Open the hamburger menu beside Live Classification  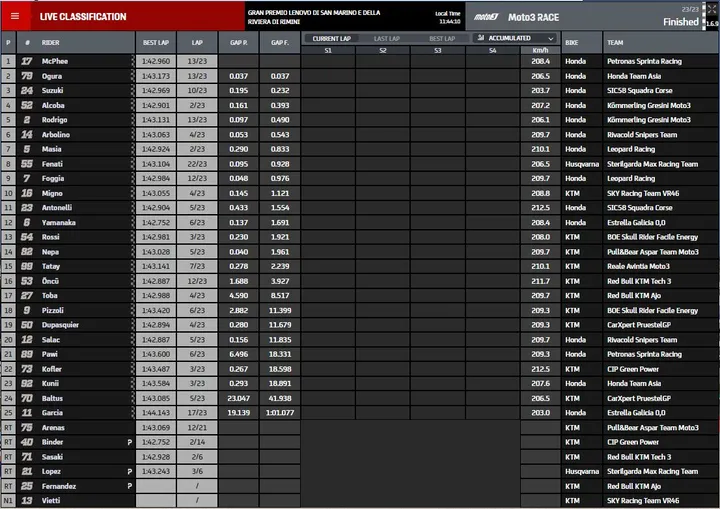point(15,17)
